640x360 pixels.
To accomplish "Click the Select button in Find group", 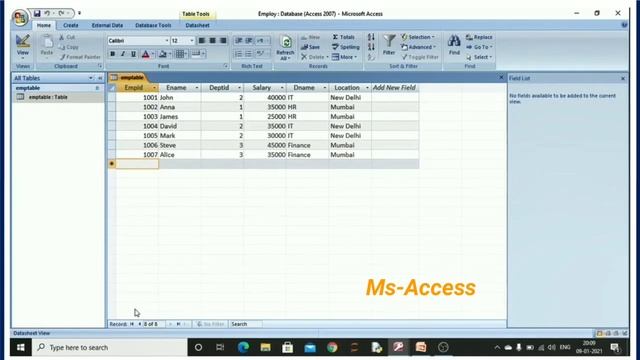I will [x=479, y=57].
